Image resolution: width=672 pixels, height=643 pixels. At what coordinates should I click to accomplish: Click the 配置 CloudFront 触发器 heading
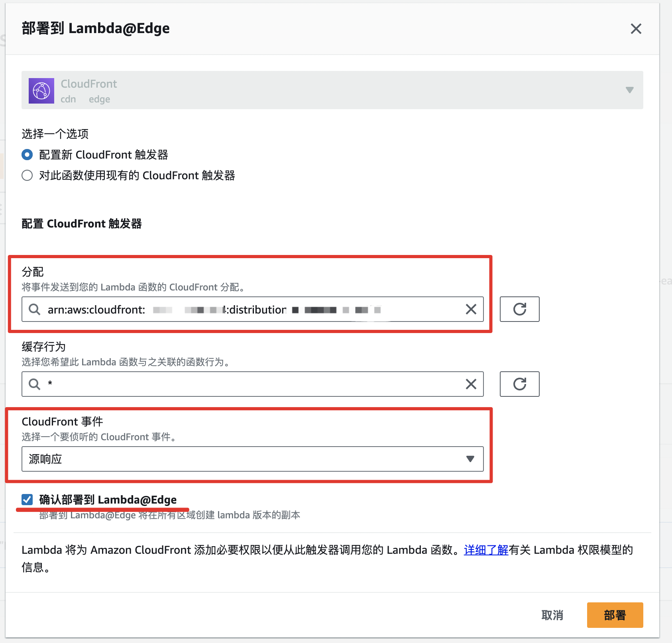[82, 223]
